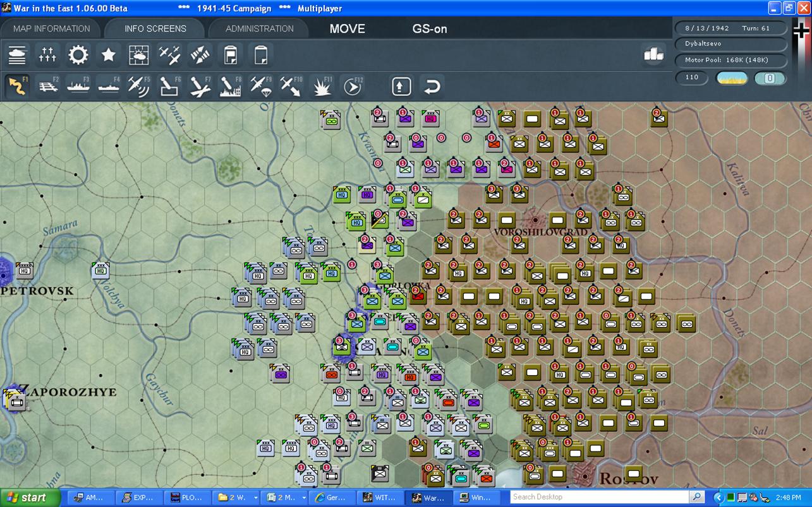Select the Voroshilovgrad city hex
812x507 pixels.
tap(536, 220)
